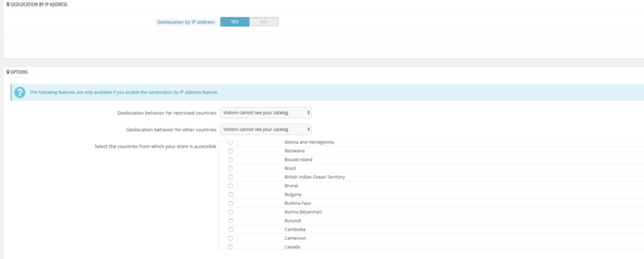The image size is (644, 259).
Task: Select British Indian Ocean Territory checkbox
Action: click(x=231, y=177)
